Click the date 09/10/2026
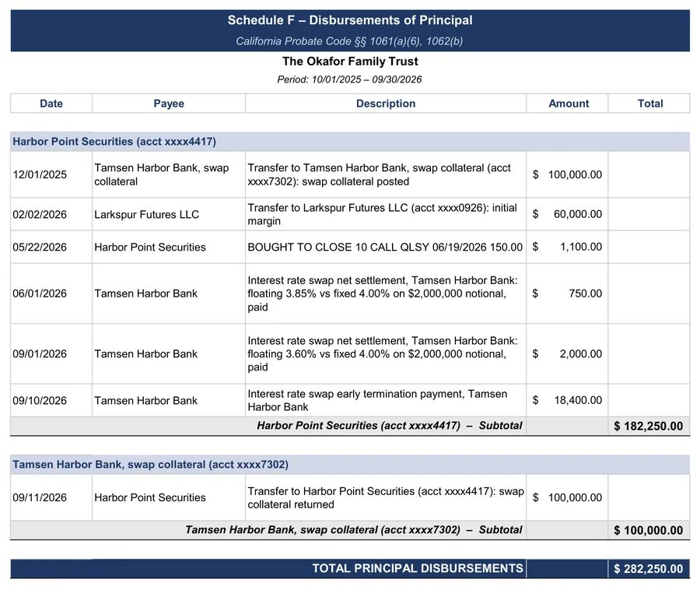The height and width of the screenshot is (597, 700). (40, 400)
